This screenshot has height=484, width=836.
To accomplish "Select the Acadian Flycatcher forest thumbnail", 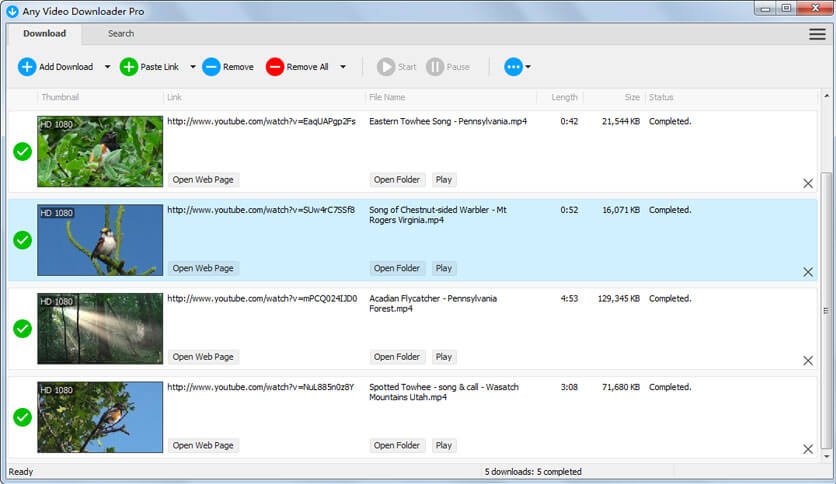I will [x=100, y=328].
